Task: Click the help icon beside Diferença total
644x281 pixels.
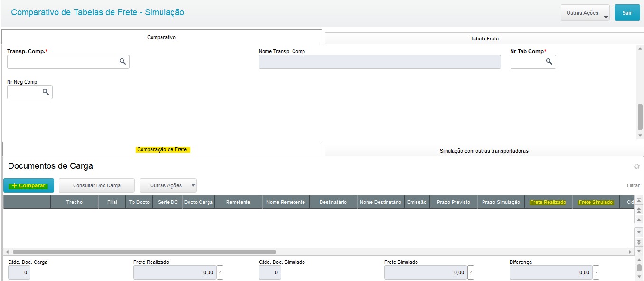Action: coord(596,272)
